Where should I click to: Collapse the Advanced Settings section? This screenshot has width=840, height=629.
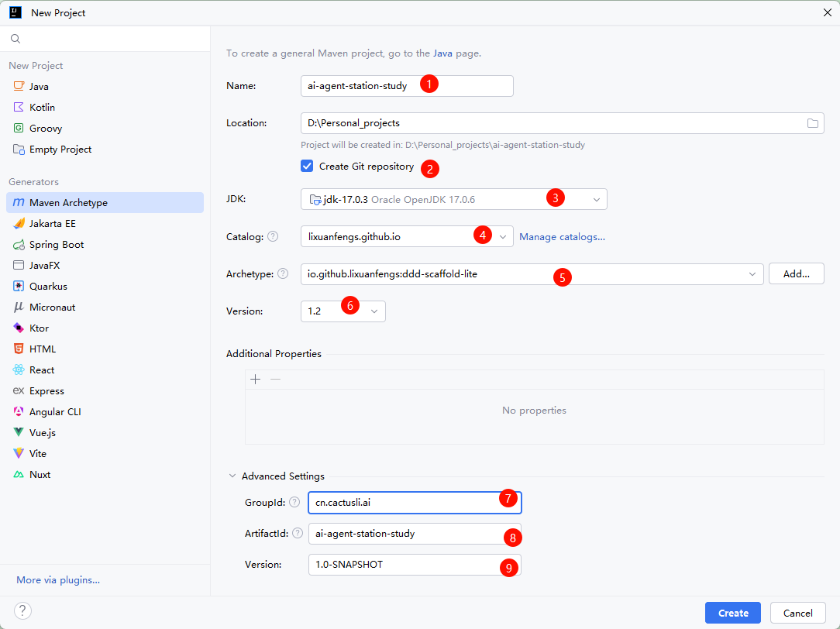[x=232, y=476]
